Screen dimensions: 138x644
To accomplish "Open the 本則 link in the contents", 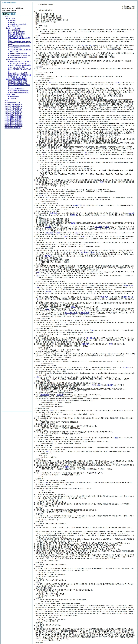I will point(6,17).
